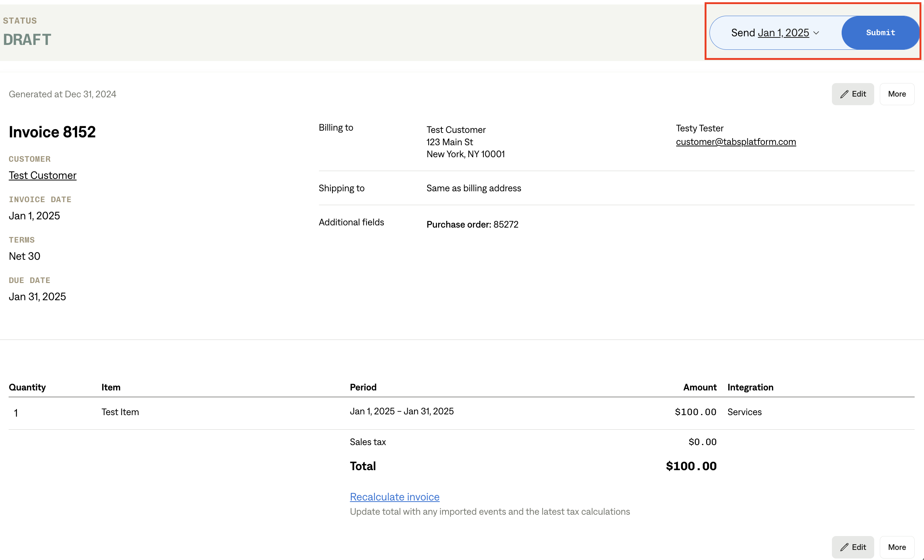Image resolution: width=924 pixels, height=560 pixels.
Task: Click the Jan 31, 2025 due date
Action: 37,296
